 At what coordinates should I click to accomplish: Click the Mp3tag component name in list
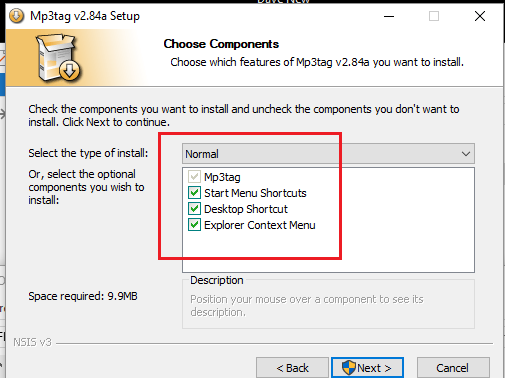click(x=222, y=177)
